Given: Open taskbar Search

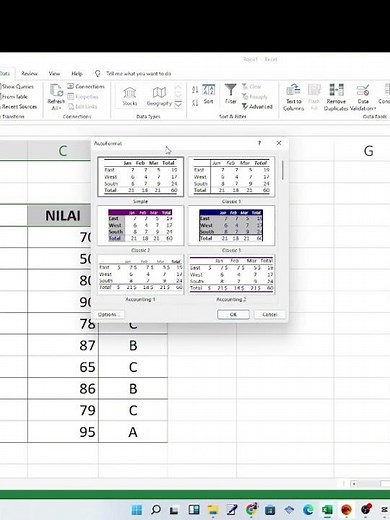Looking at the screenshot, I should pyautogui.click(x=156, y=510).
